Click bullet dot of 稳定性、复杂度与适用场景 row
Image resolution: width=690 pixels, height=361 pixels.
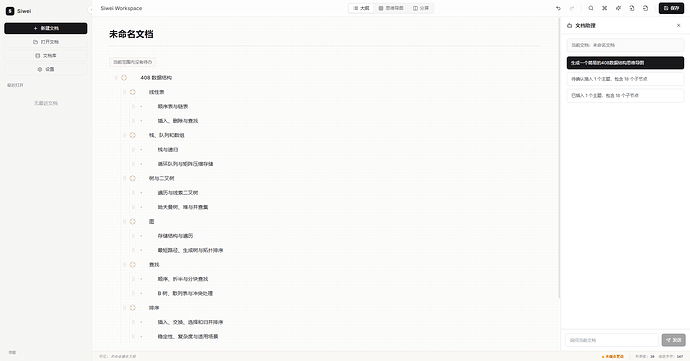click(x=141, y=336)
